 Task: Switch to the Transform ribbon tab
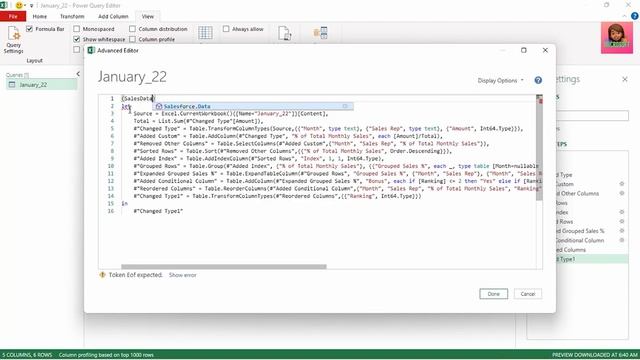[x=72, y=16]
